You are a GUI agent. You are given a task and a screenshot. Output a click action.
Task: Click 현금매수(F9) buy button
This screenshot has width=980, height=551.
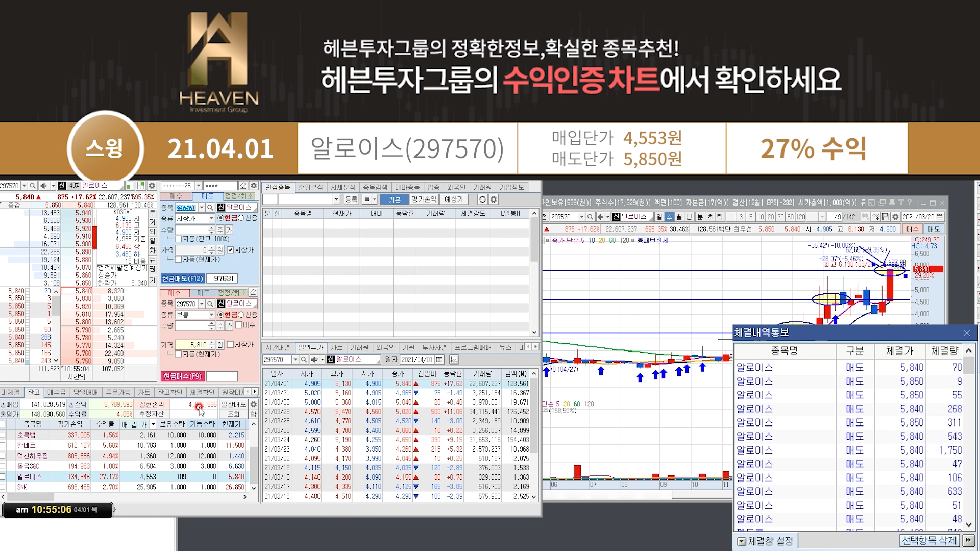pyautogui.click(x=183, y=376)
